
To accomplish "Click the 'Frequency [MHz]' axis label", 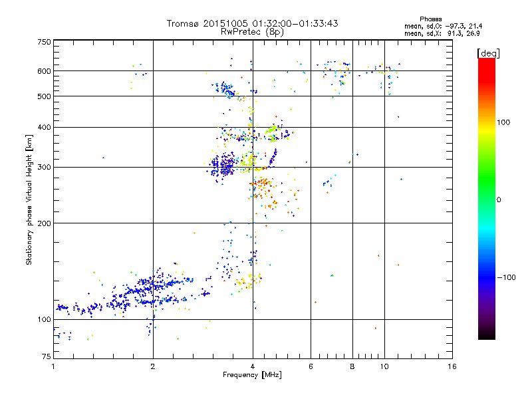I will 252,375.
